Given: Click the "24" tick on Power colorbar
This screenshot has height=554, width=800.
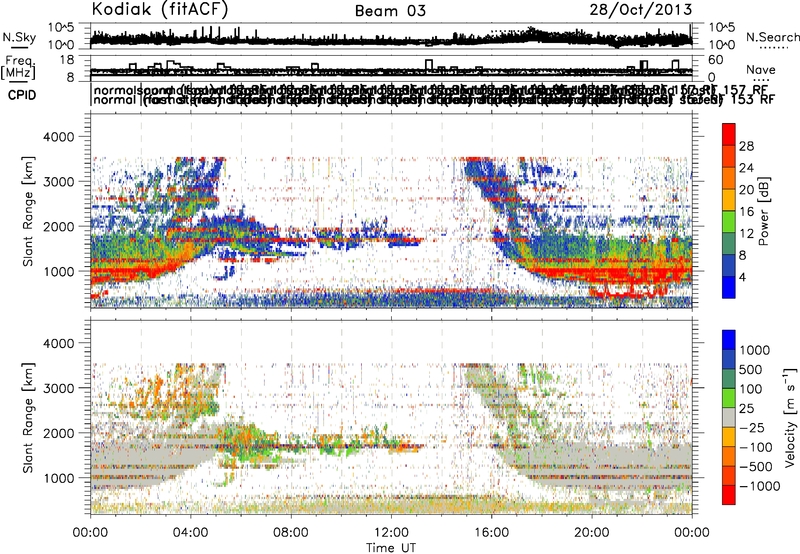Looking at the screenshot, I should click(746, 168).
